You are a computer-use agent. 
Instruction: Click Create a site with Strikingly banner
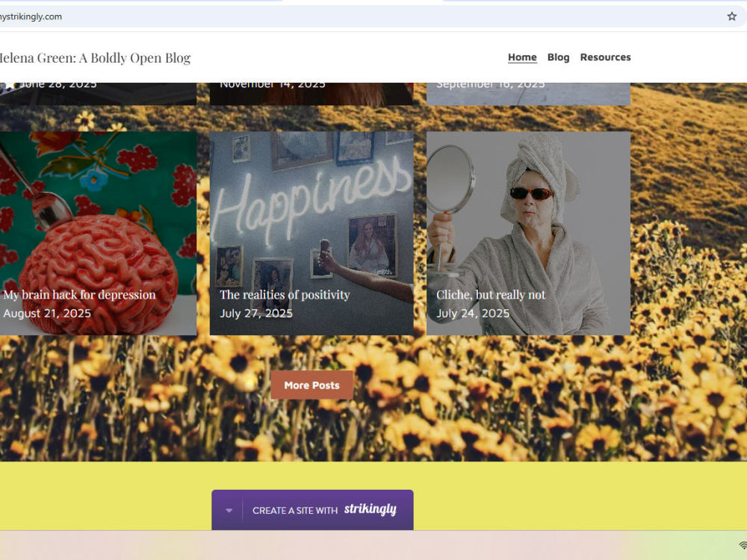pos(312,510)
